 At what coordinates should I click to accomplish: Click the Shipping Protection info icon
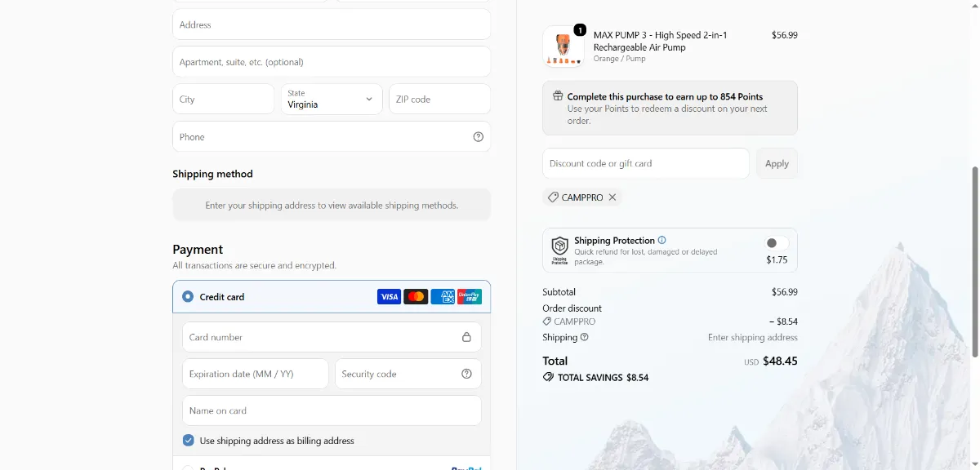coord(661,241)
